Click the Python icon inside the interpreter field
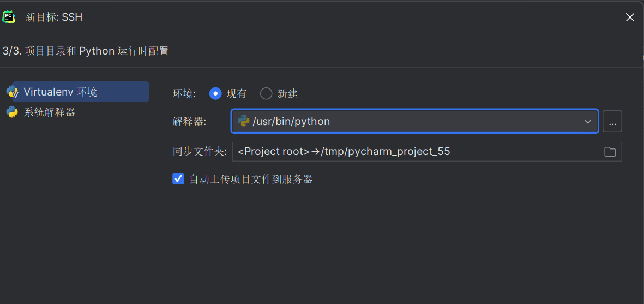This screenshot has height=304, width=644. point(244,121)
